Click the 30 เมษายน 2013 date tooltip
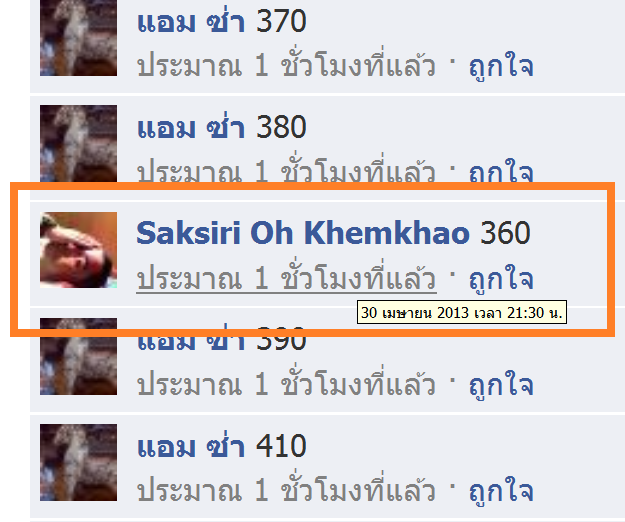 [x=462, y=312]
